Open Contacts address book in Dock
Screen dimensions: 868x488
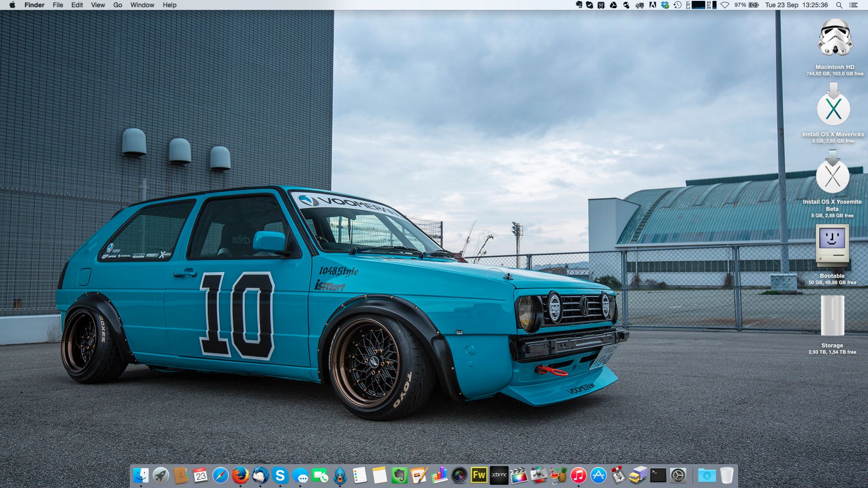[180, 475]
